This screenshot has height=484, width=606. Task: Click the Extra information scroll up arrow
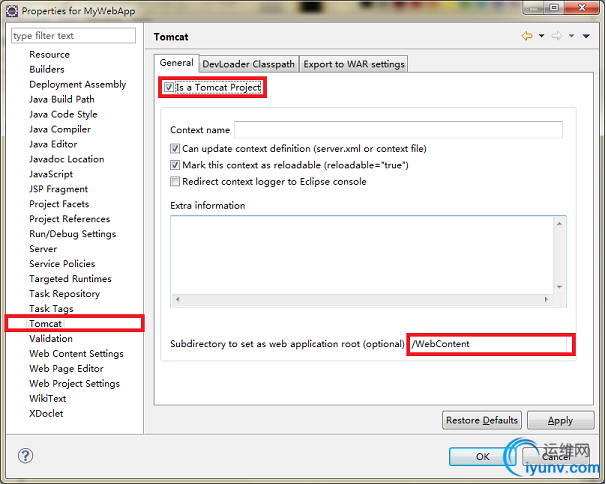click(x=559, y=223)
